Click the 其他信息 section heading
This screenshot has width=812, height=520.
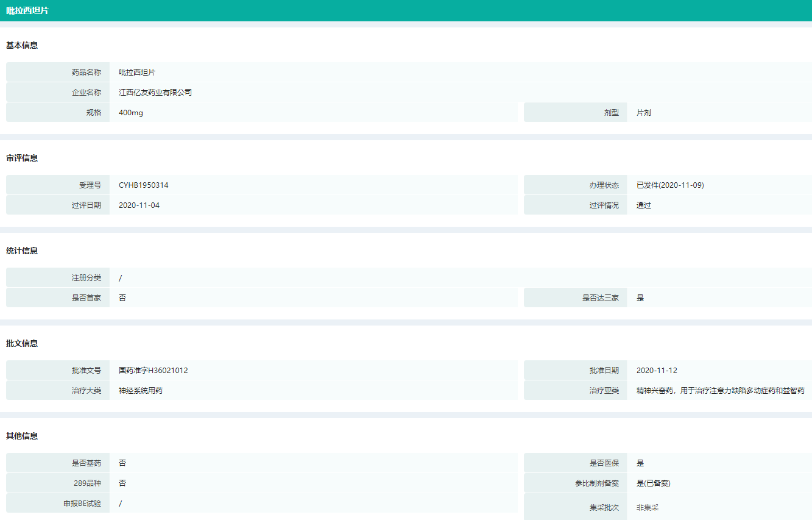pos(22,436)
